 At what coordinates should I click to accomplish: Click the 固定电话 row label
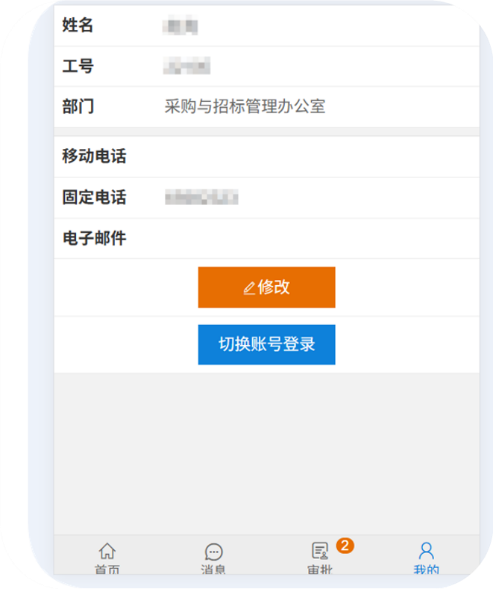coord(94,197)
